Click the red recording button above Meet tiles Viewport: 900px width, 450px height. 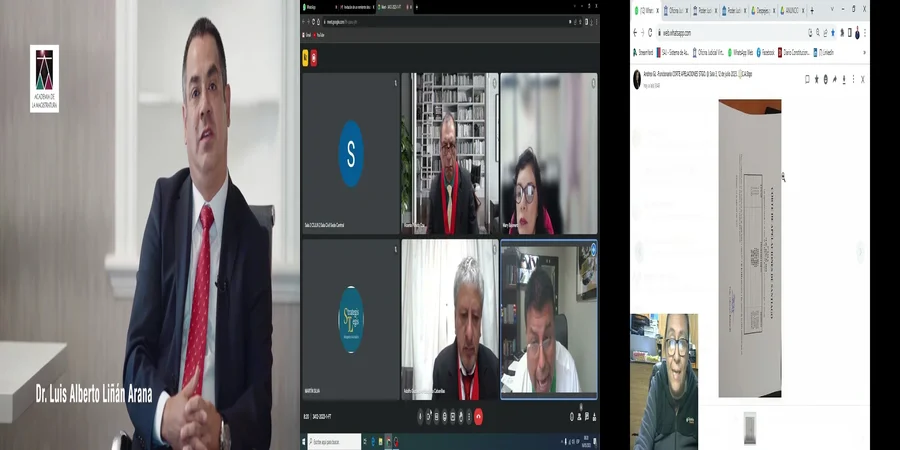click(x=313, y=58)
